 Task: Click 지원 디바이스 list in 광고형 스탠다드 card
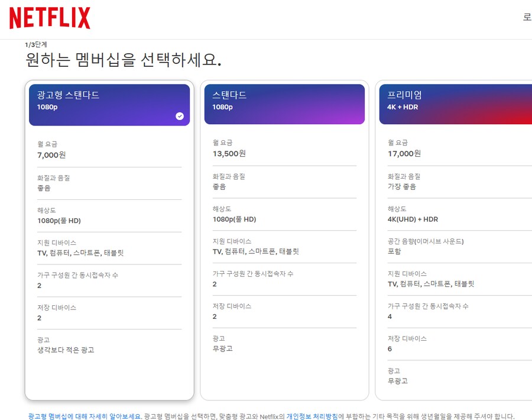click(x=80, y=253)
